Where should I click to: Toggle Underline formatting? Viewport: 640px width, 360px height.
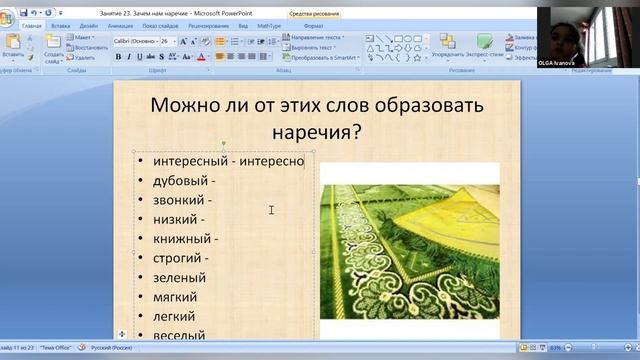(x=140, y=57)
